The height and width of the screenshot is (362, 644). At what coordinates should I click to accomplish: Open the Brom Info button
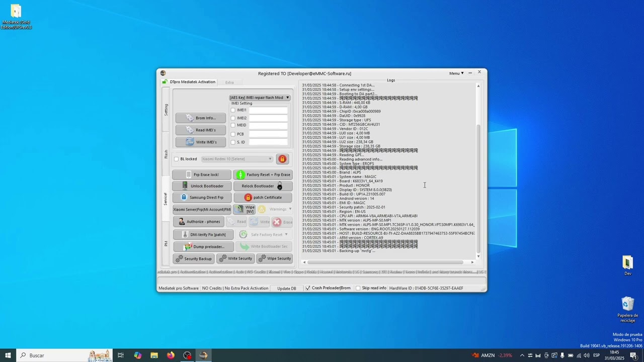point(200,118)
